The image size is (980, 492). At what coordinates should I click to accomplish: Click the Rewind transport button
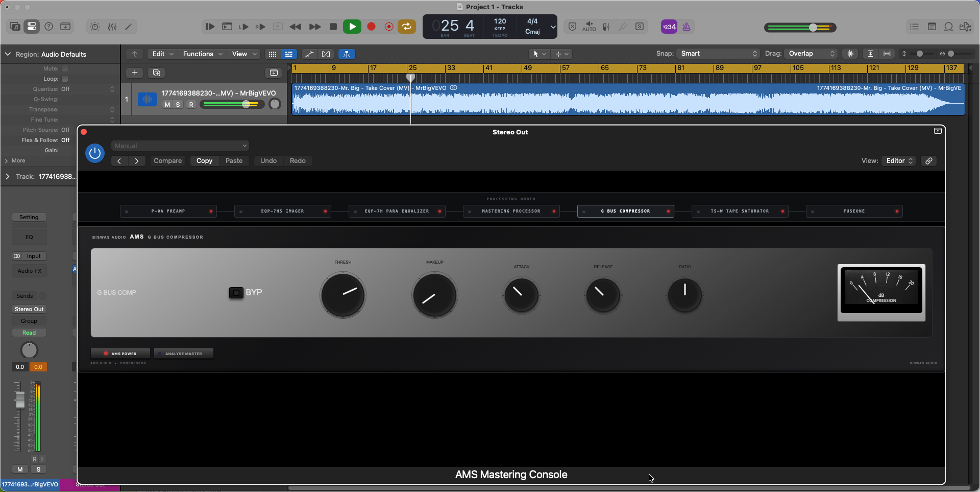295,27
